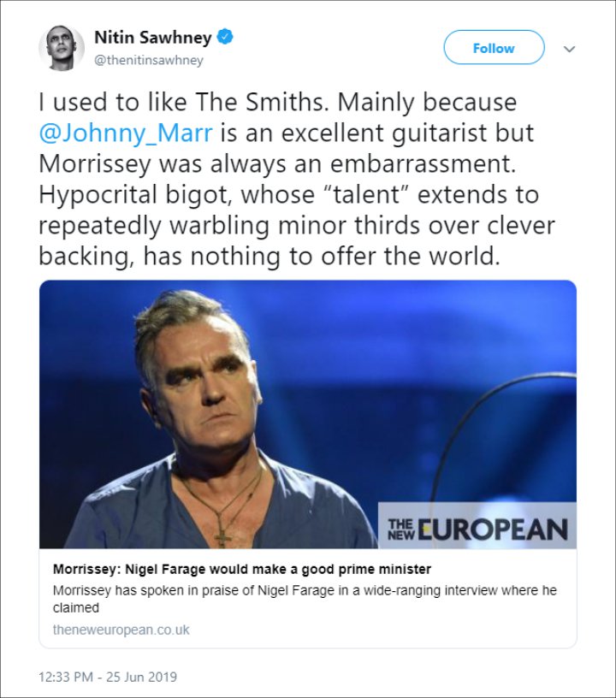Click the blue verified badge icon
This screenshot has height=698, width=616.
(x=225, y=38)
